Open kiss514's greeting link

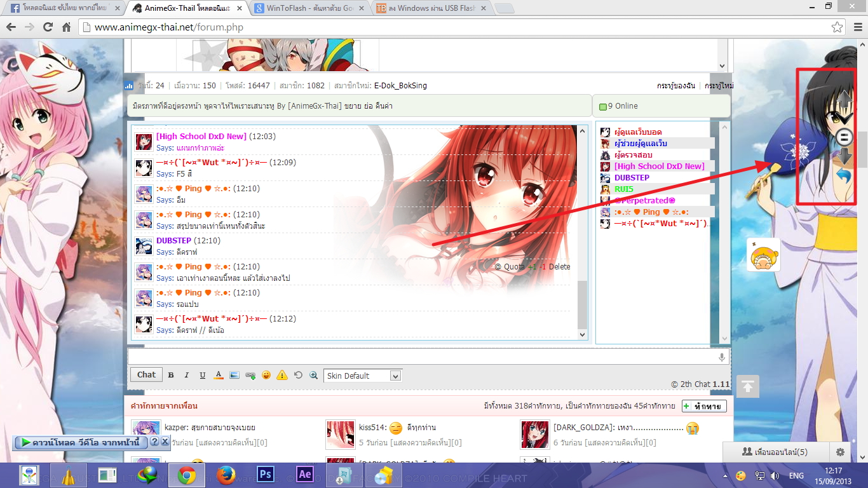click(372, 428)
